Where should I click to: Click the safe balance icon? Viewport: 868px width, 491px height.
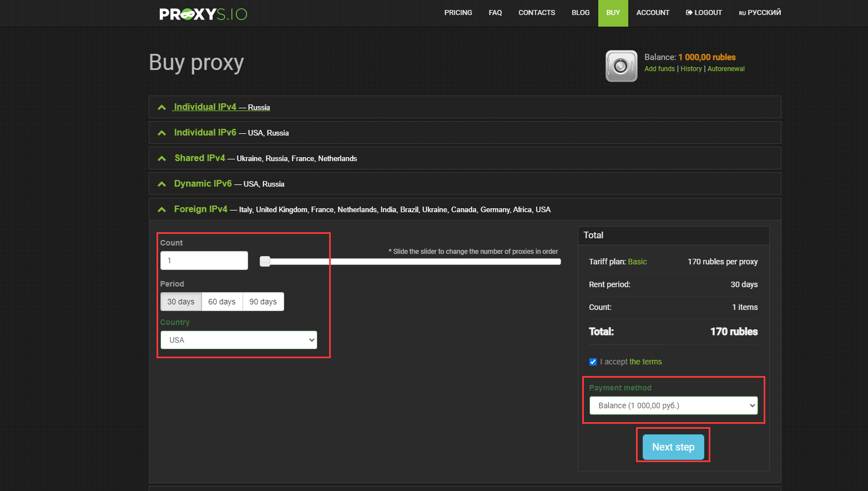[621, 66]
